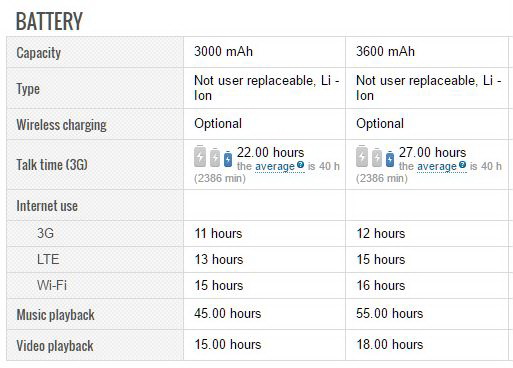
Task: Open the average link under 22.00 hours
Action: (x=275, y=166)
